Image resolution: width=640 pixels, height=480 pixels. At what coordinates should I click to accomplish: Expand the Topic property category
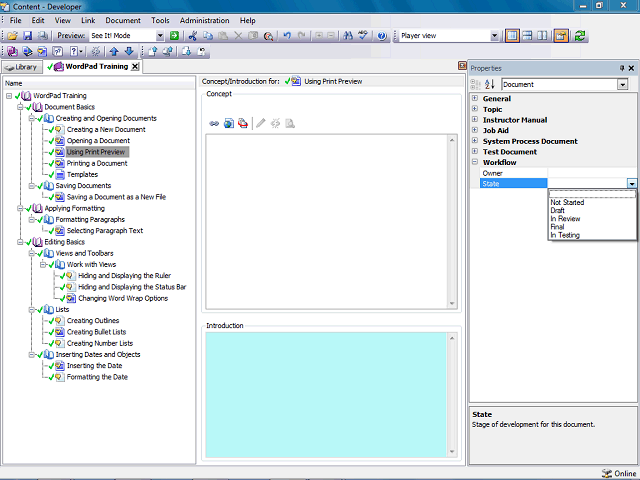point(475,109)
